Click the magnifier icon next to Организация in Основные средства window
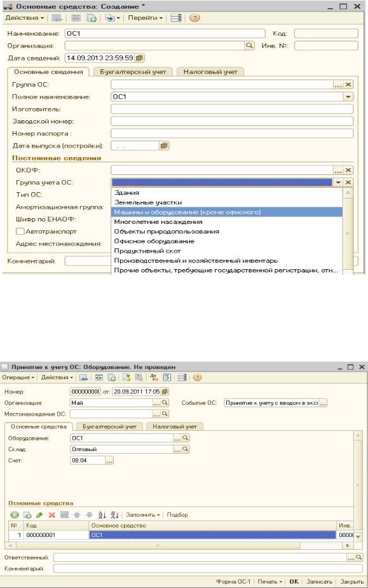Screen dimensions: 368x588 [249, 45]
